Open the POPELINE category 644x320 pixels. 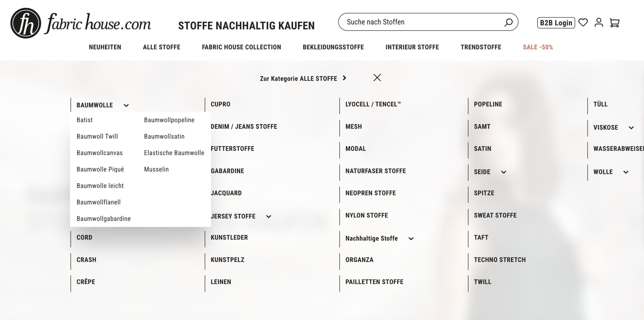coord(488,104)
